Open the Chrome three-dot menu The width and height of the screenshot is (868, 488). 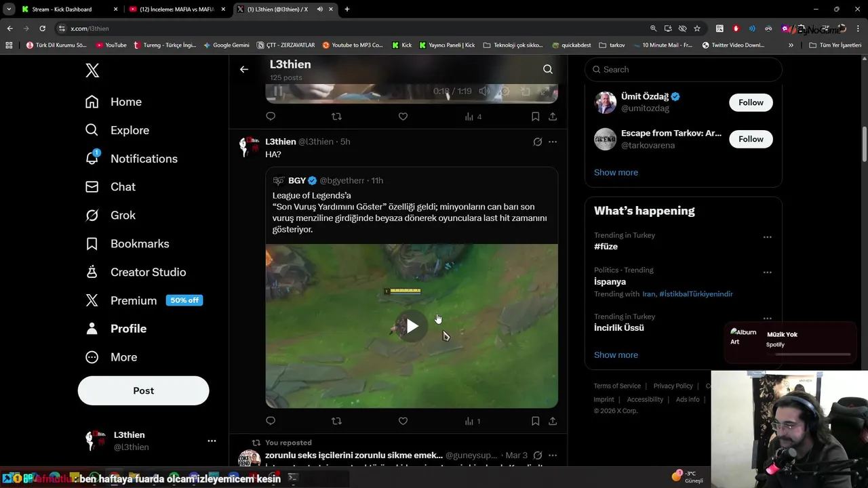click(x=858, y=28)
